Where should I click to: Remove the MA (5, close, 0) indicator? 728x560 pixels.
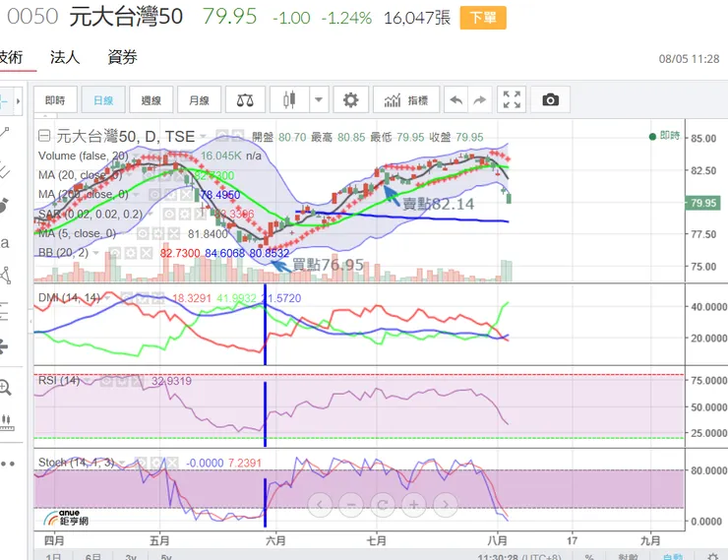173,233
